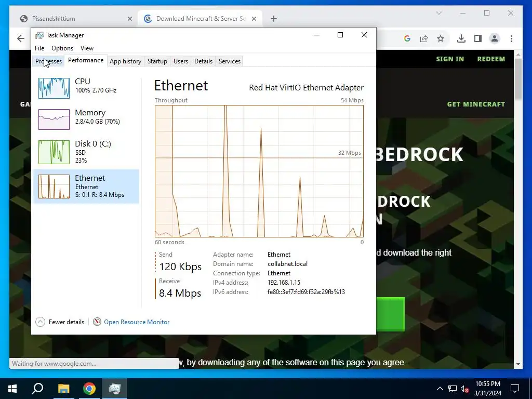Open the Options menu in Task Manager

(62, 48)
